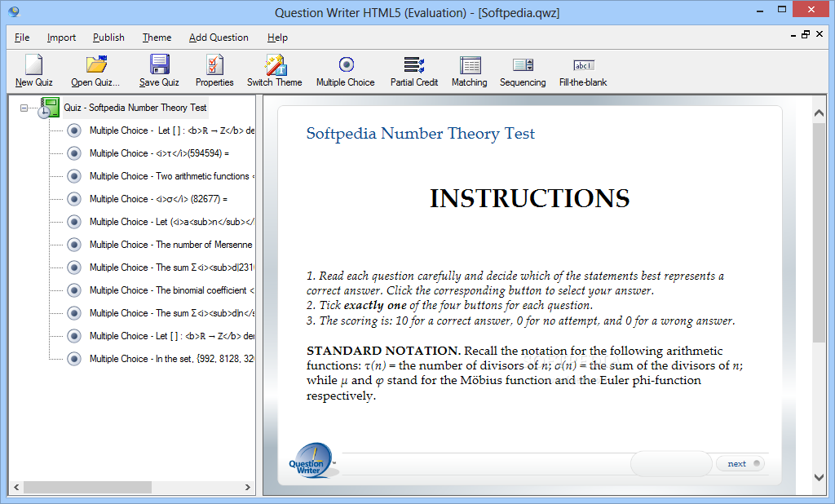The width and height of the screenshot is (835, 504).
Task: Click the STANDARD NOTATION paragraph text
Action: point(525,373)
